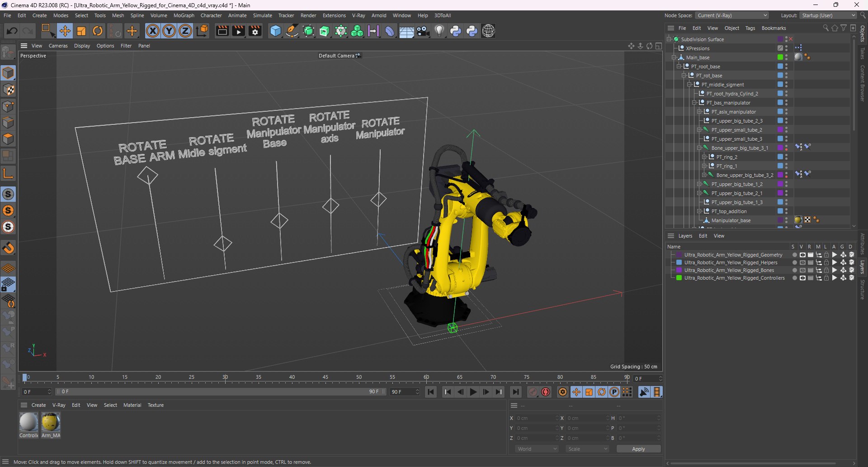Open viewport Cameras menu

pyautogui.click(x=58, y=46)
